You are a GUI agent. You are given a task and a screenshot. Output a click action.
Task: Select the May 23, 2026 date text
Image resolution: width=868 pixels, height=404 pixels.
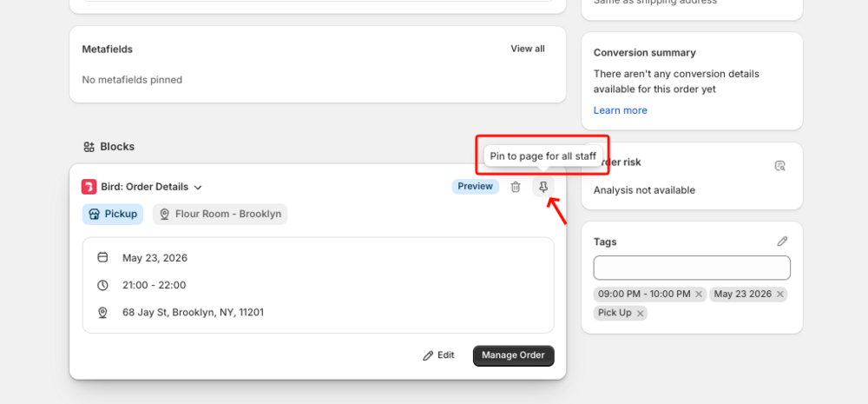pyautogui.click(x=155, y=258)
